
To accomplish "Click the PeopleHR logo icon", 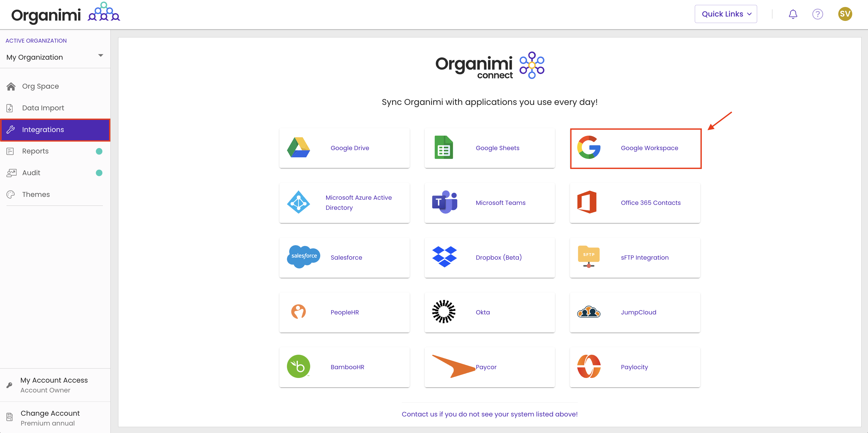I will coord(298,312).
